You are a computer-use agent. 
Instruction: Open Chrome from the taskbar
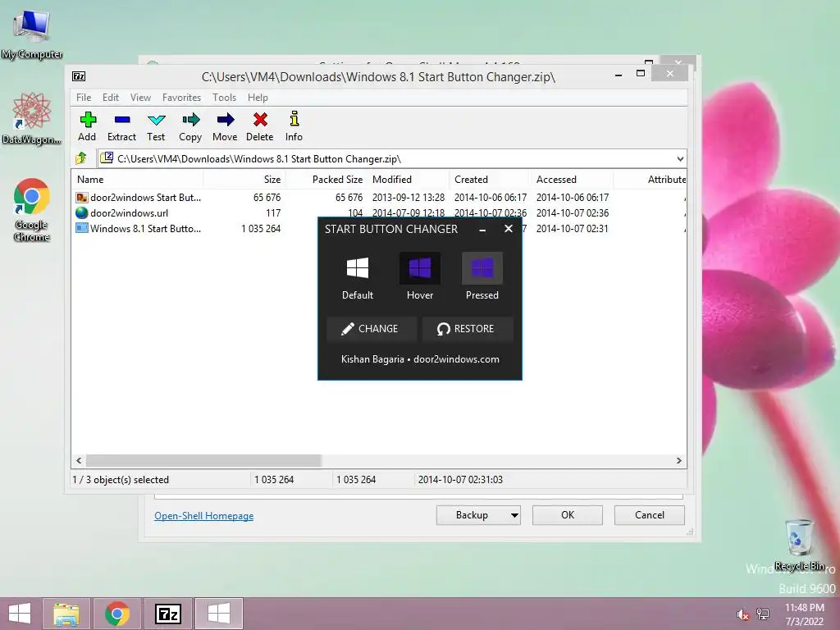[x=116, y=614]
